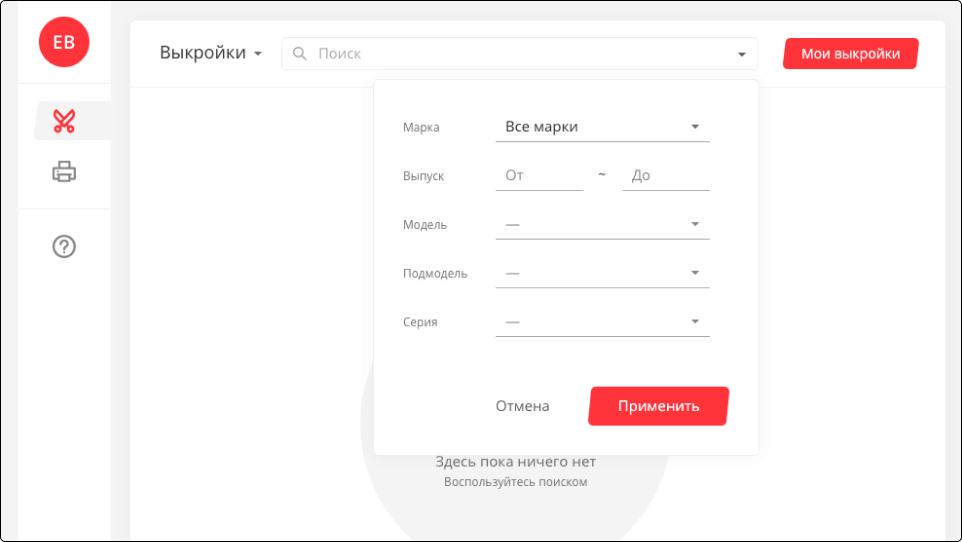Open the EB user profile avatar
Image resolution: width=962 pixels, height=542 pixels.
pos(64,42)
